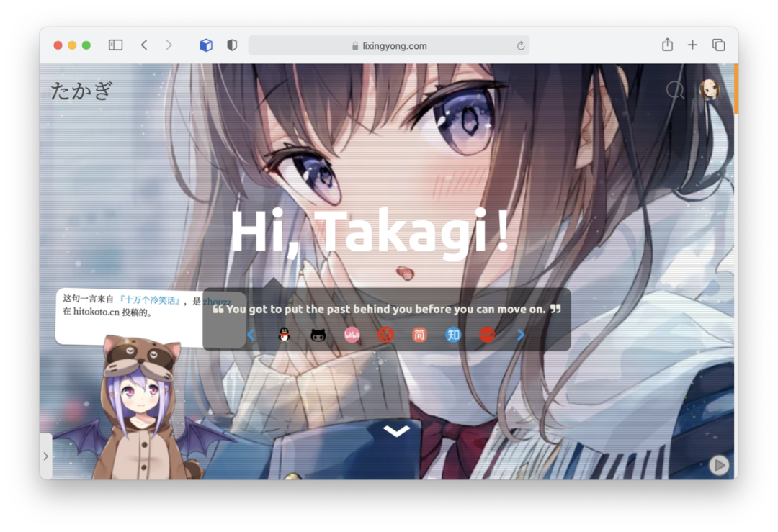
Task: Open the Zhihu social icon
Action: click(x=453, y=335)
